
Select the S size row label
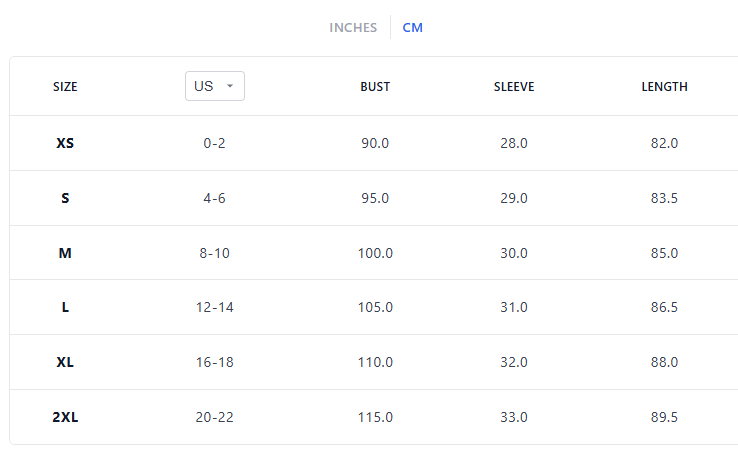[x=65, y=198]
